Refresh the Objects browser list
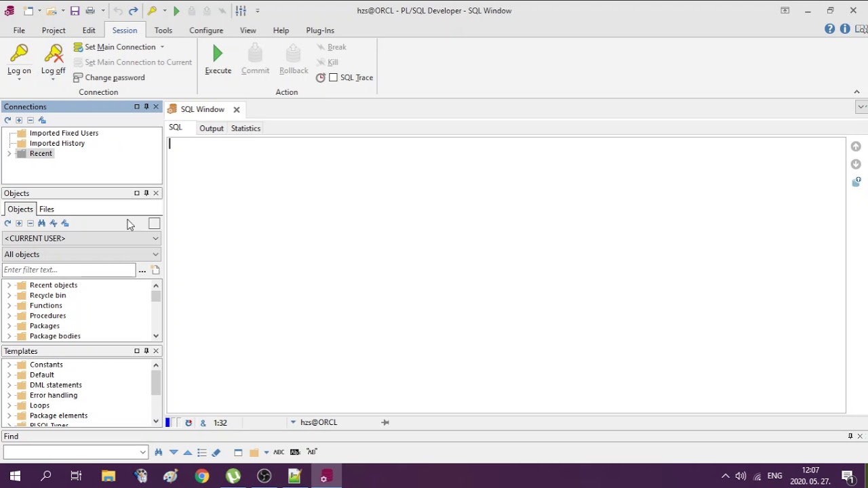 [x=7, y=224]
